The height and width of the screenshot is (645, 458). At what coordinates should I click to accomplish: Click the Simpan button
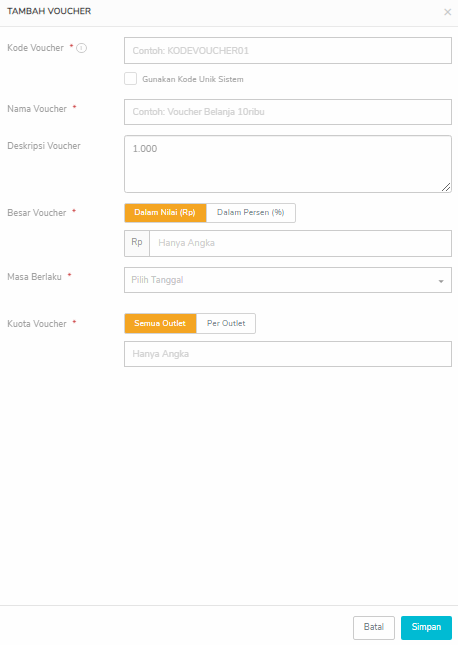click(x=426, y=627)
